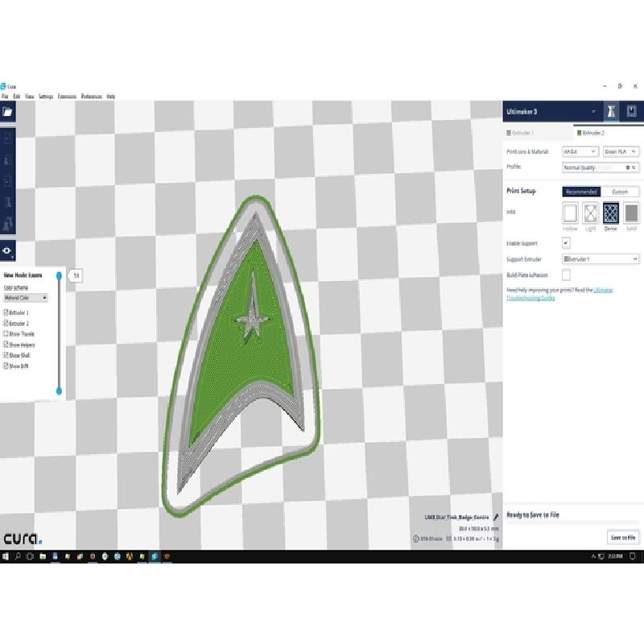The height and width of the screenshot is (644, 644).
Task: Click the profile star icon
Action: [x=628, y=167]
